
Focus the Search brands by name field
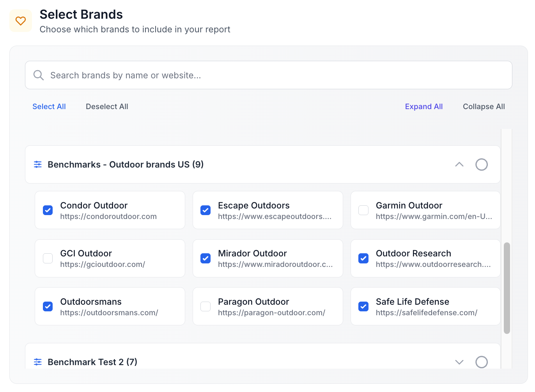click(x=269, y=75)
